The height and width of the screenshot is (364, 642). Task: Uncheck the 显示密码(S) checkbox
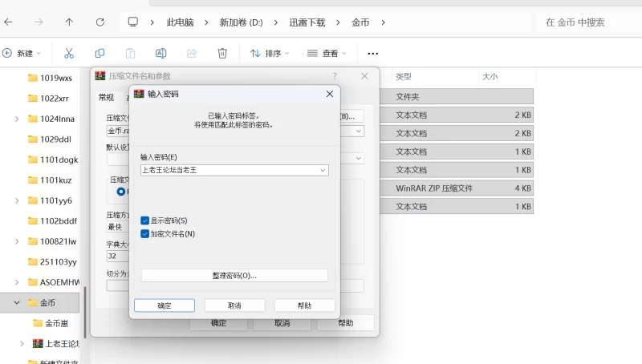click(144, 220)
